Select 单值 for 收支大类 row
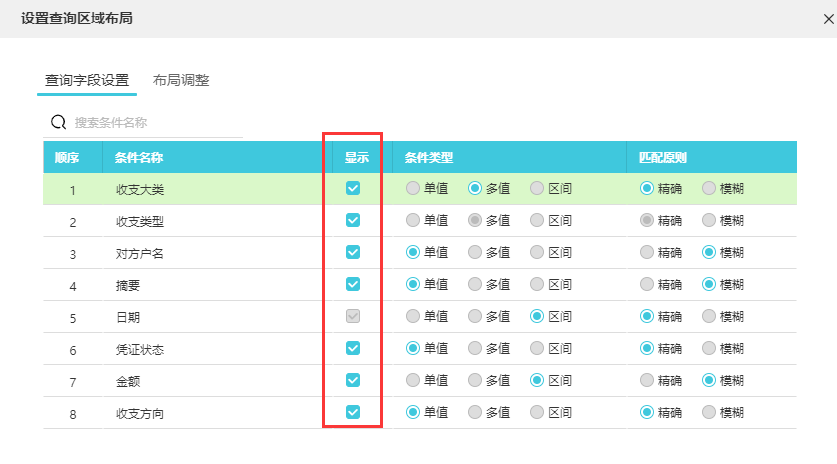The image size is (837, 464). [412, 188]
